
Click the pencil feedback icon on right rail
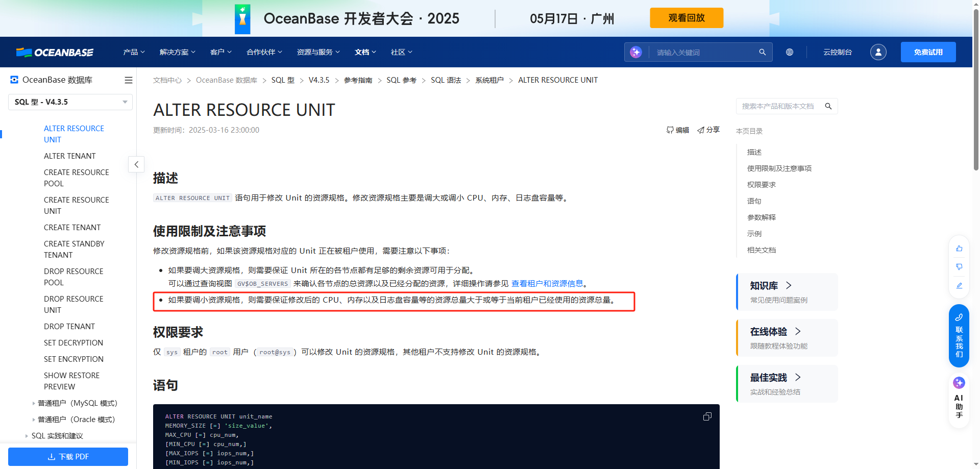click(959, 286)
